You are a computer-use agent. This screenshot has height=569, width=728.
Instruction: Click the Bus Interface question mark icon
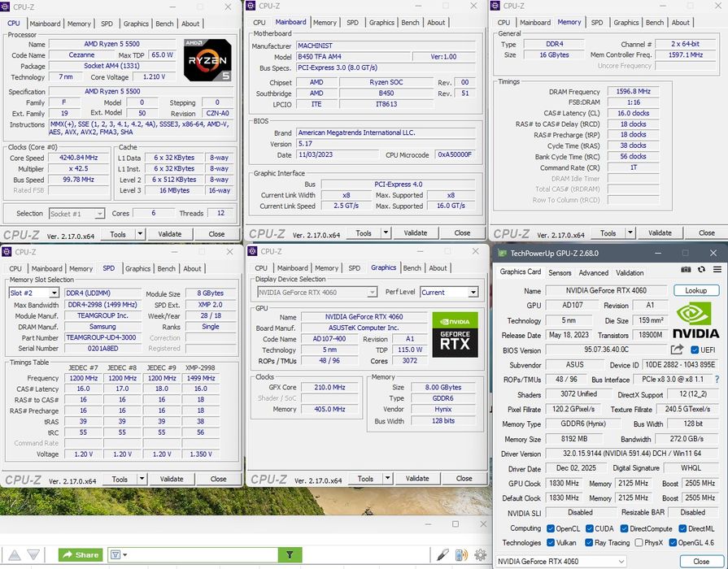point(717,379)
